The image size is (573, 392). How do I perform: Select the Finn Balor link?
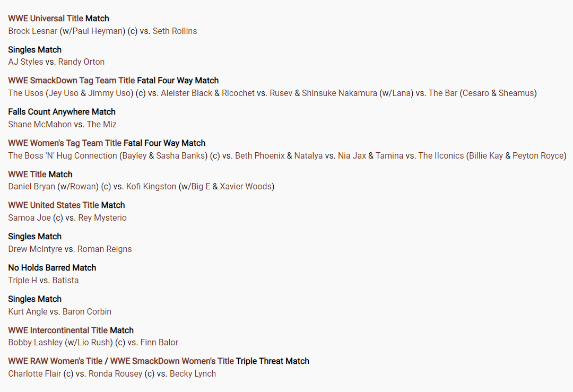point(159,342)
